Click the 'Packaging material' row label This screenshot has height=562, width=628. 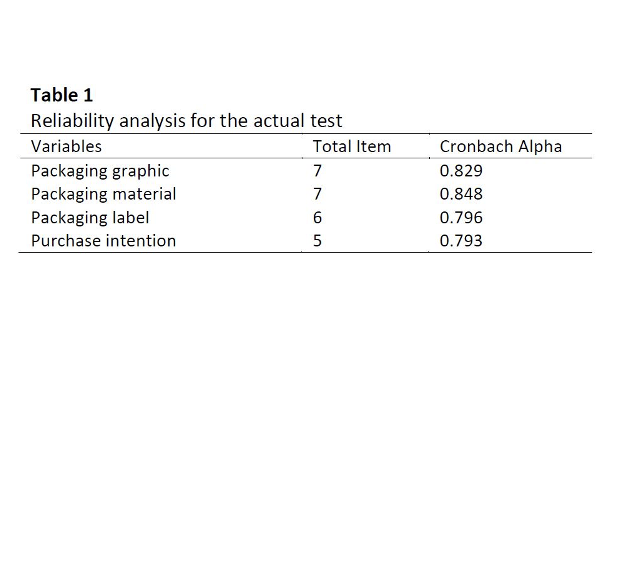click(x=104, y=194)
